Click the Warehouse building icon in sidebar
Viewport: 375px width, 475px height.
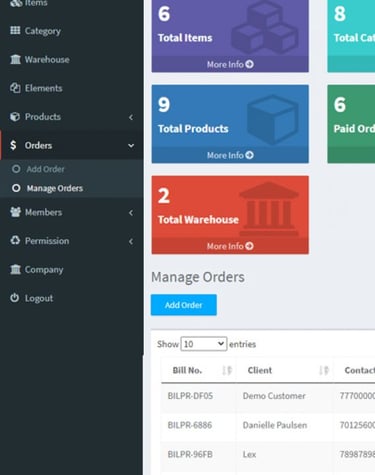tap(15, 59)
